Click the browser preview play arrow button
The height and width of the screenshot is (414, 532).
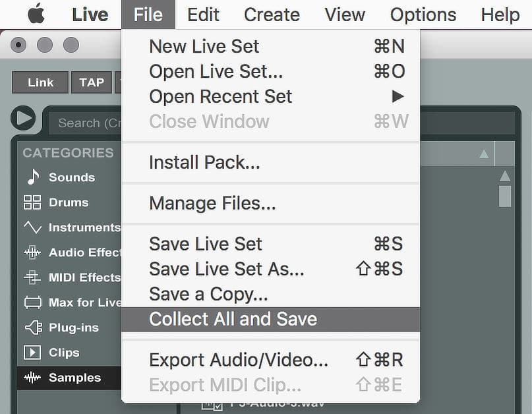23,118
